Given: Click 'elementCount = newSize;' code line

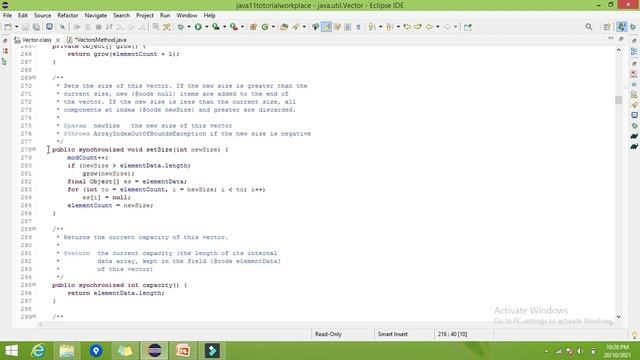Looking at the screenshot, I should [x=110, y=205].
